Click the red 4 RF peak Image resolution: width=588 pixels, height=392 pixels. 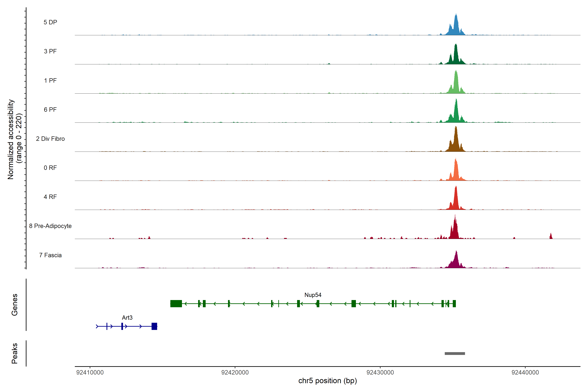pos(456,200)
